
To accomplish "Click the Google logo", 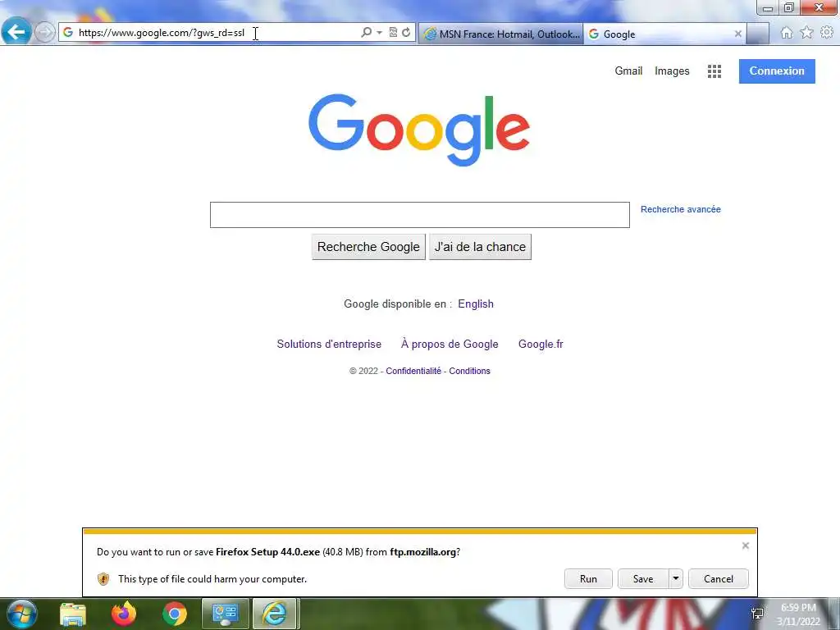I will click(419, 130).
